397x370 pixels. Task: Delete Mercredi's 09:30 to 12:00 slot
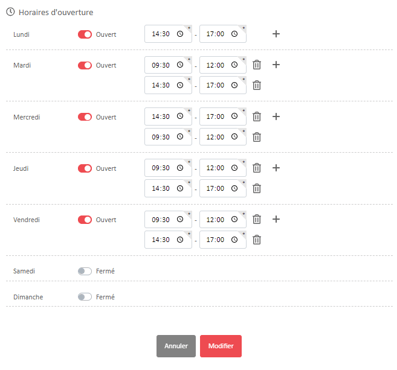coord(256,137)
